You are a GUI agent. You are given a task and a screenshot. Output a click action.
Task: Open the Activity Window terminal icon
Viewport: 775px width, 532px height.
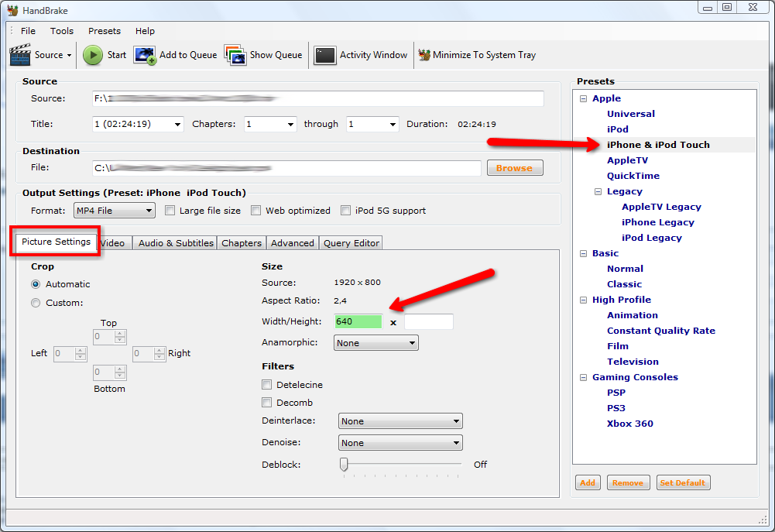324,55
